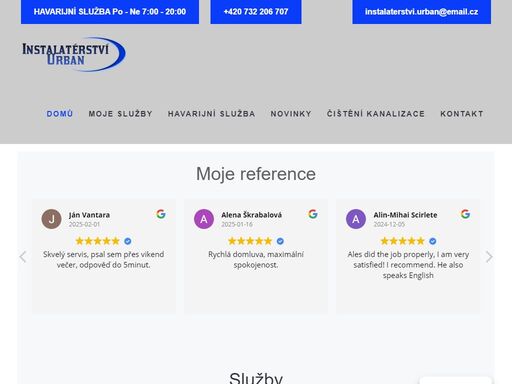Screen dimensions: 512x384
Task: Click review date 2024-12-05
Action: (x=389, y=224)
